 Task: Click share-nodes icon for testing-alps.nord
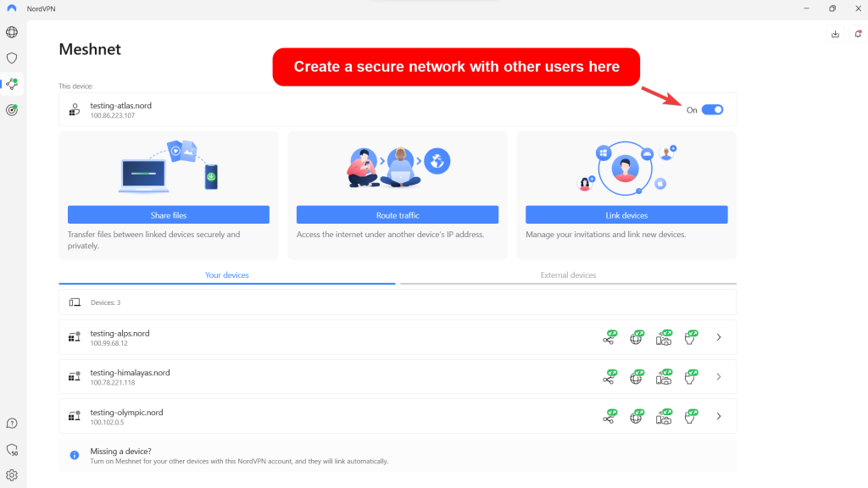tap(609, 337)
